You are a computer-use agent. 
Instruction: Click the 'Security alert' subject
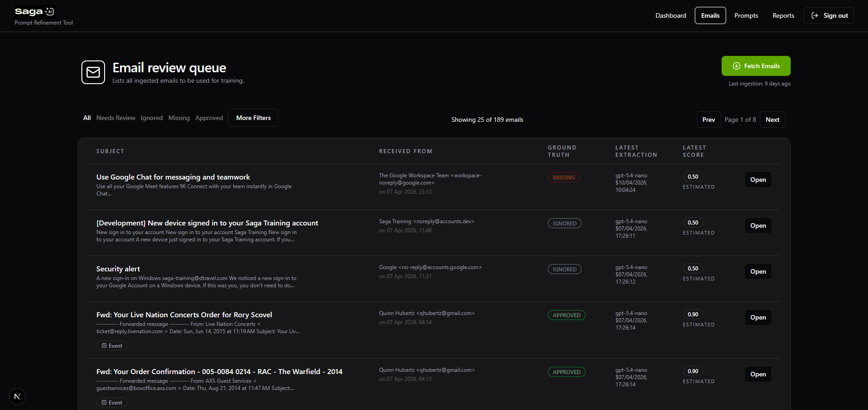pos(118,269)
